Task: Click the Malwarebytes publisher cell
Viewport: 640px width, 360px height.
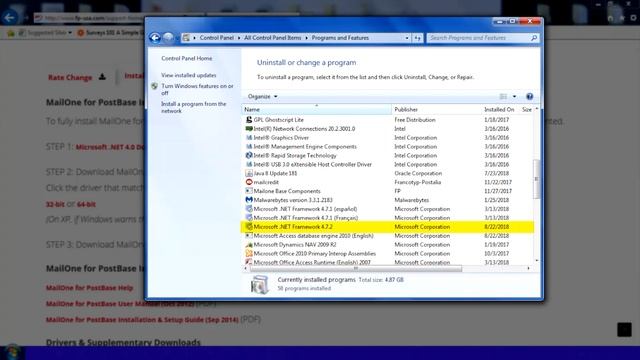Action: [411, 200]
